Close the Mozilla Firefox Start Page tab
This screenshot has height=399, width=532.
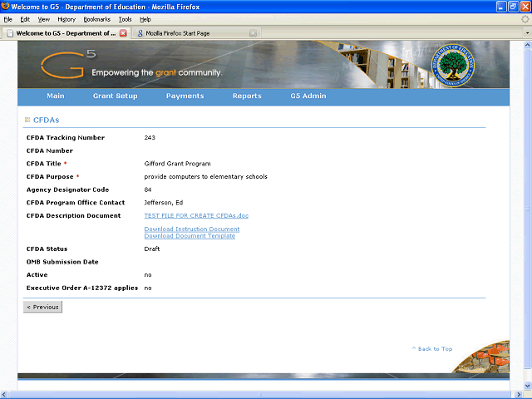253,33
